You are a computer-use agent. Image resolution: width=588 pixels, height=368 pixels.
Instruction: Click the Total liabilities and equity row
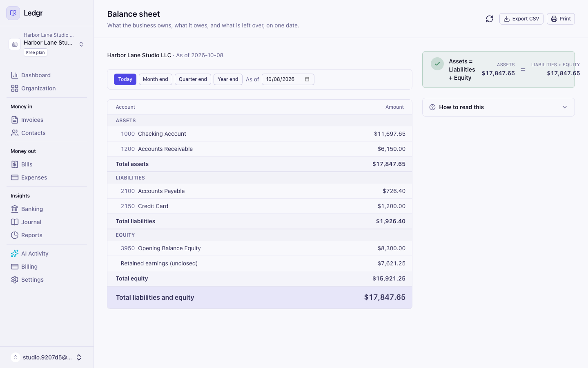(x=260, y=297)
